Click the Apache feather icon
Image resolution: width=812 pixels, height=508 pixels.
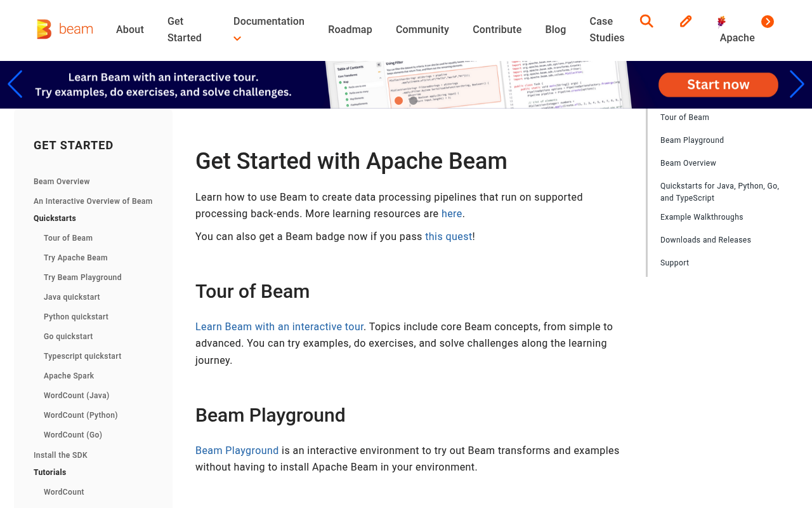point(721,22)
